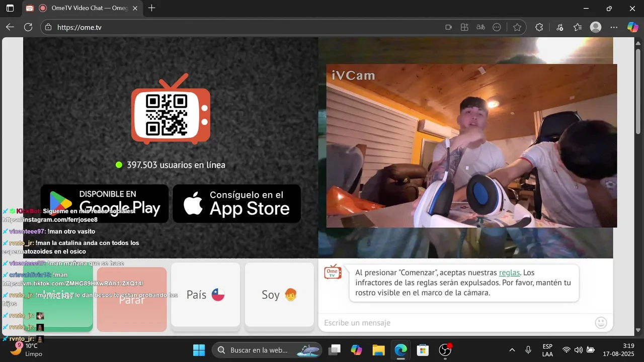Translate the page with the translate icon
Screen dimensions: 644x362
pyautogui.click(x=480, y=28)
